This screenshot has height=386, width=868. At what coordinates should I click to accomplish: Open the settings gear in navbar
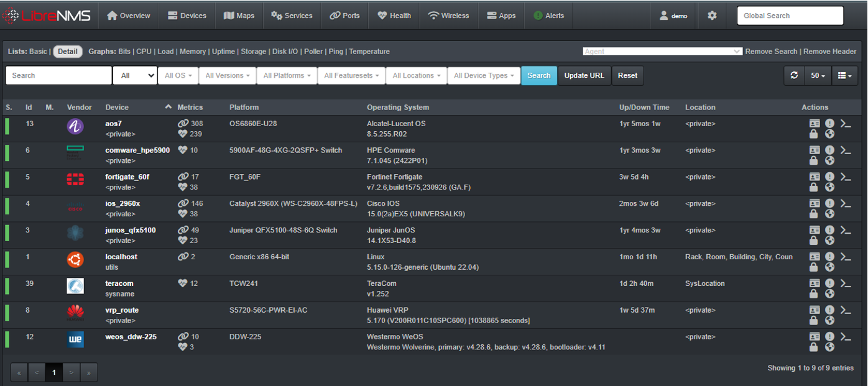click(712, 16)
